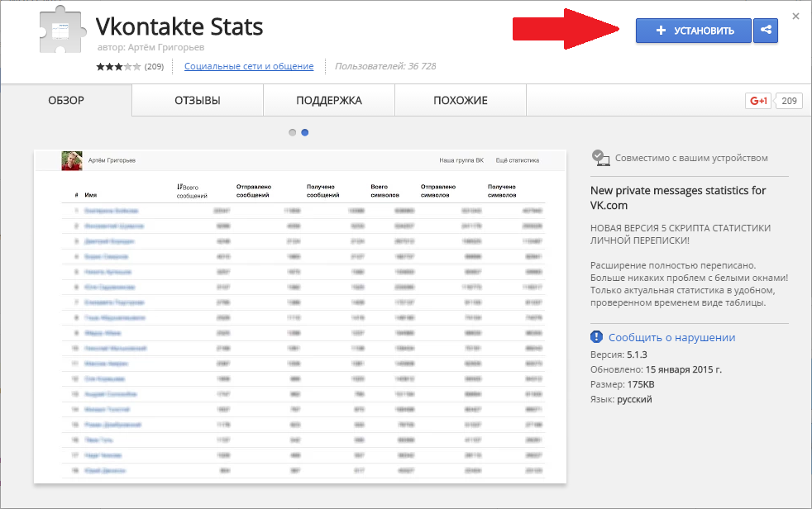Click the blue exclamation report icon

point(597,337)
